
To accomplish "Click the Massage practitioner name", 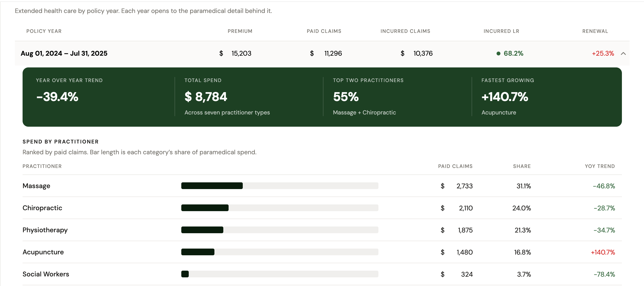I will [36, 186].
